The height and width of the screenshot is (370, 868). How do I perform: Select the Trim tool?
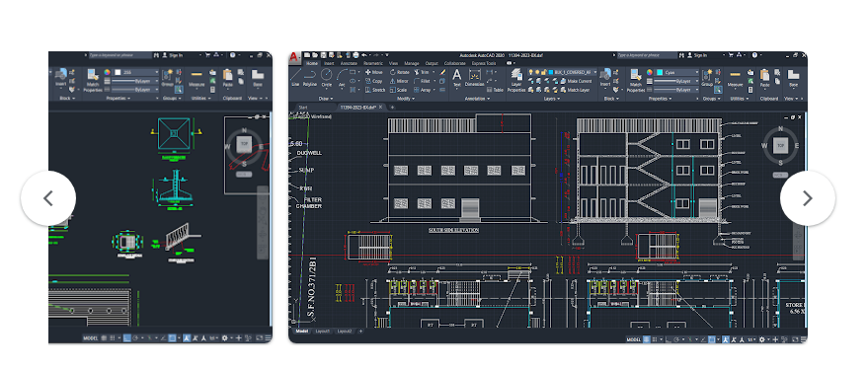click(422, 72)
